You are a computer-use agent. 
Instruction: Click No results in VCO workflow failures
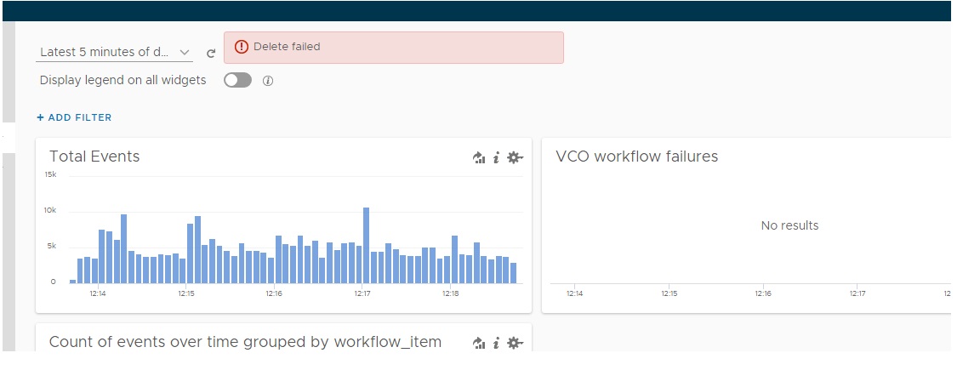click(x=789, y=225)
